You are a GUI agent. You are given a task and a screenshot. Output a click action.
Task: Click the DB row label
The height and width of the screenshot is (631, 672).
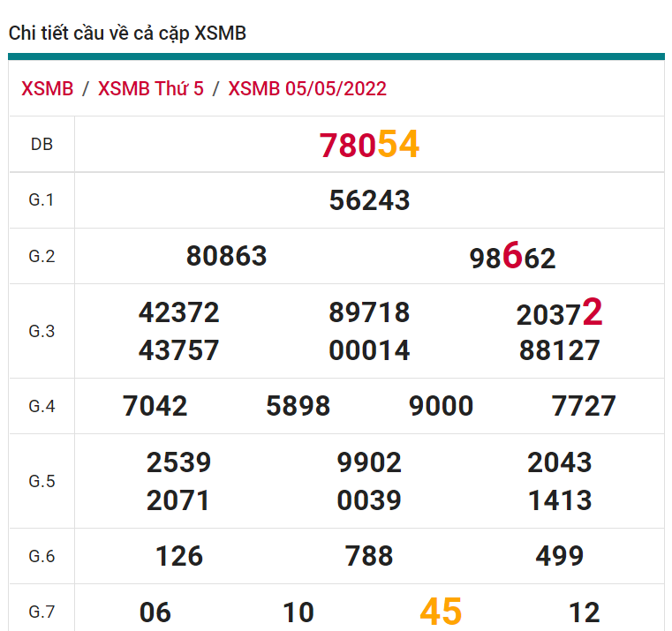[42, 145]
